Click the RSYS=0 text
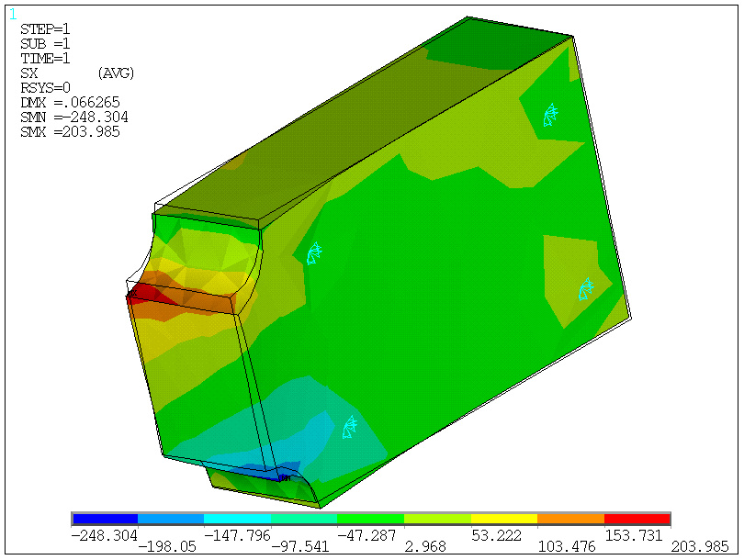The width and height of the screenshot is (744, 560). click(46, 88)
